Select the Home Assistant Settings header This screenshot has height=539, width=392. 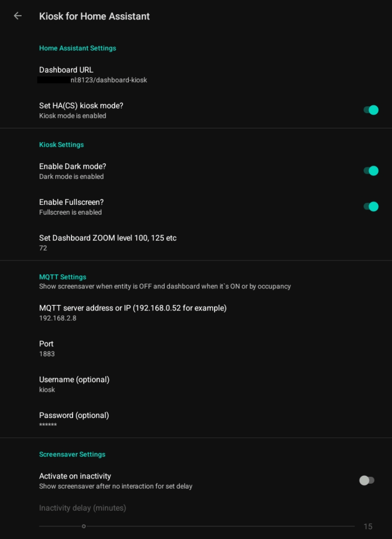(77, 48)
